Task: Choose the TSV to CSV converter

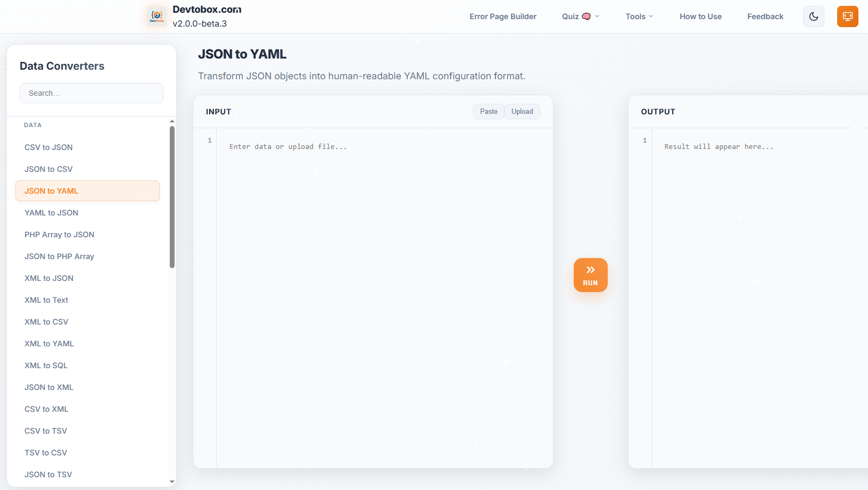Action: click(46, 452)
